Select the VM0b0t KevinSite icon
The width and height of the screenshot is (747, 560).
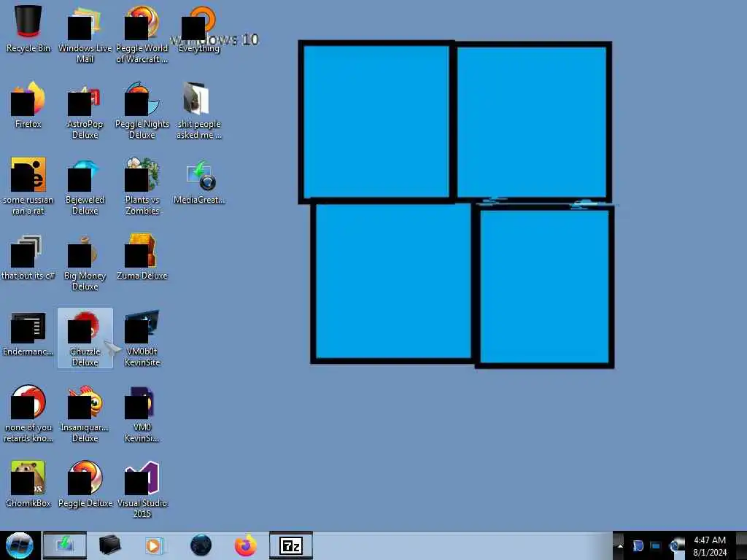(x=142, y=338)
